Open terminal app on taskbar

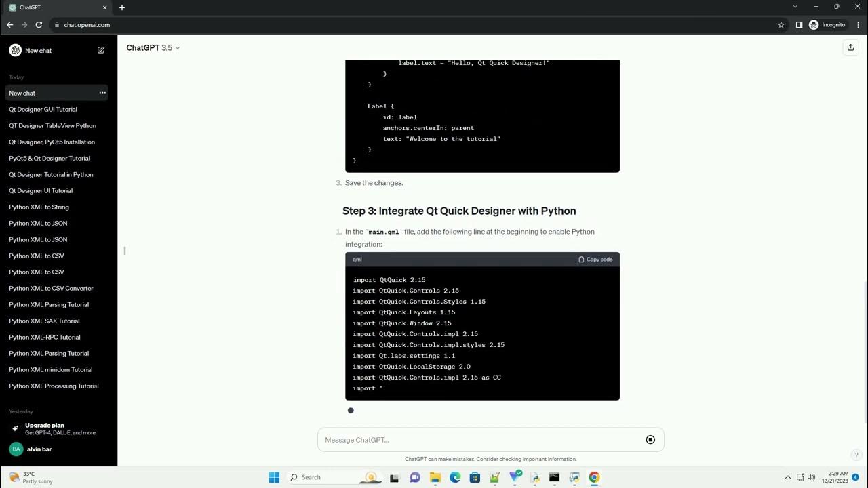tap(554, 477)
